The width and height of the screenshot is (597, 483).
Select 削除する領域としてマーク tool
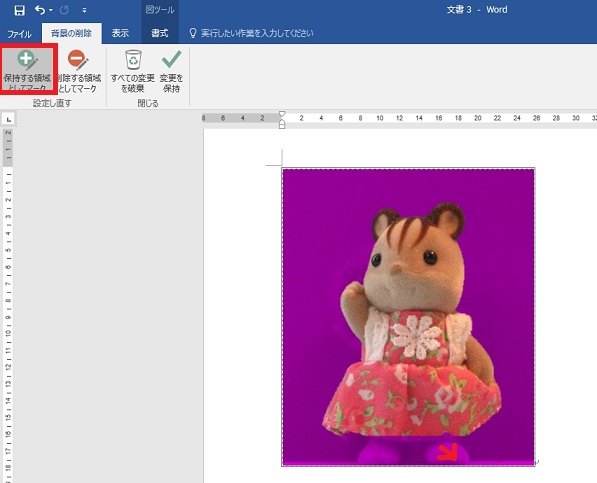pyautogui.click(x=80, y=70)
